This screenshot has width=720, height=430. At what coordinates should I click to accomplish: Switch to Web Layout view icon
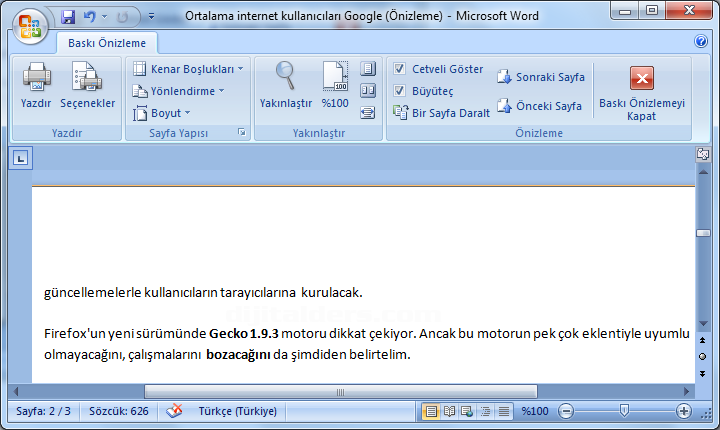click(467, 411)
